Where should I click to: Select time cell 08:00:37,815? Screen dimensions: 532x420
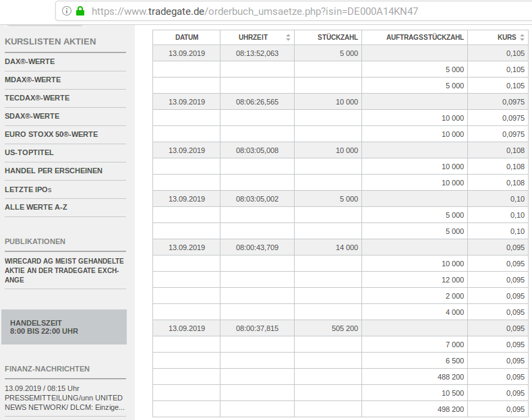click(257, 328)
